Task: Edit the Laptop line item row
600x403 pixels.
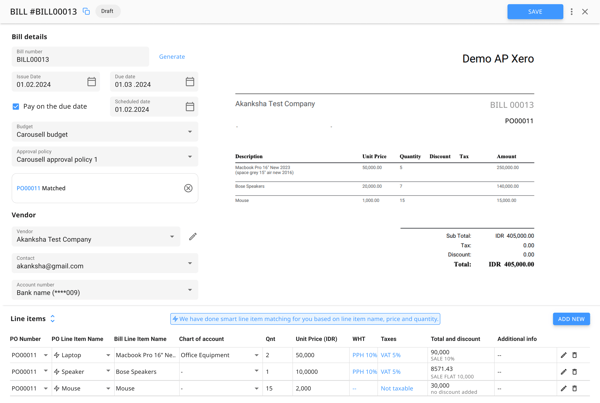Action: (563, 355)
